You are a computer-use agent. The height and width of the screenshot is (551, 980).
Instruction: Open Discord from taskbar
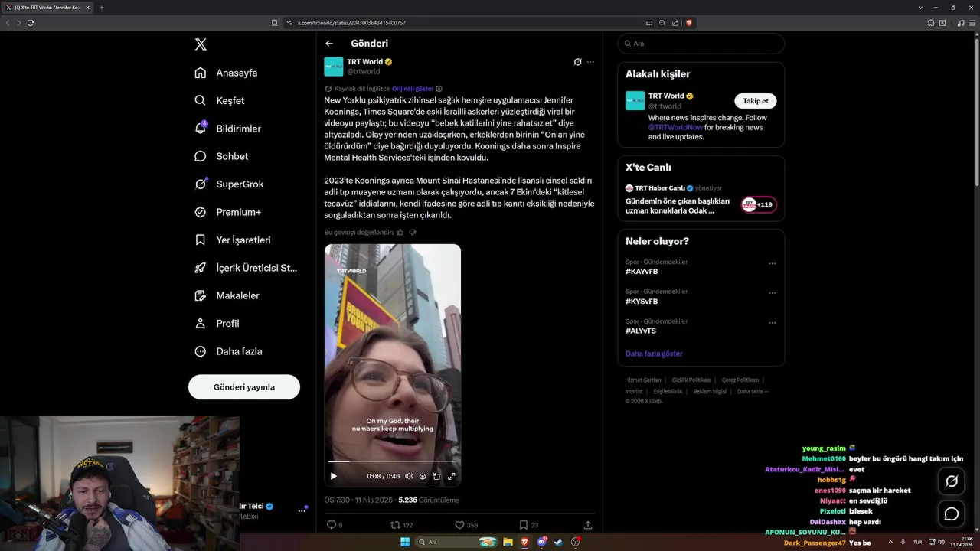[x=542, y=542]
